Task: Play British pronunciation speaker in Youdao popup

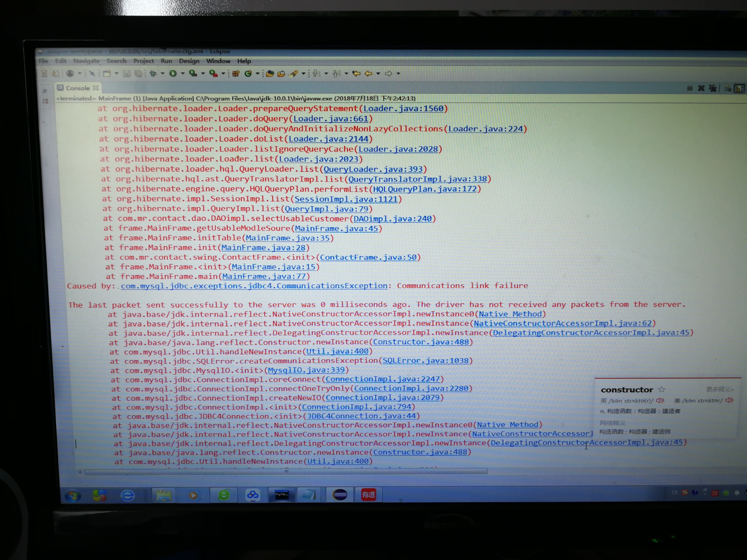Action: 660,401
